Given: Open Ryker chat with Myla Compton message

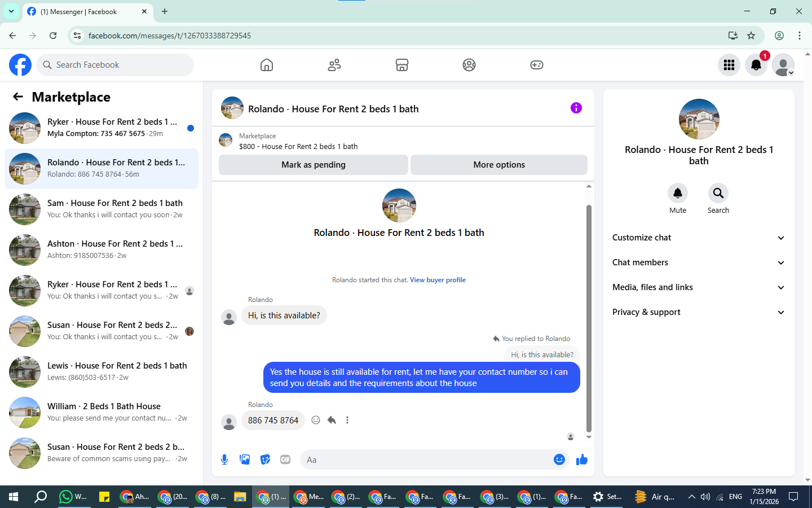Looking at the screenshot, I should 101,128.
